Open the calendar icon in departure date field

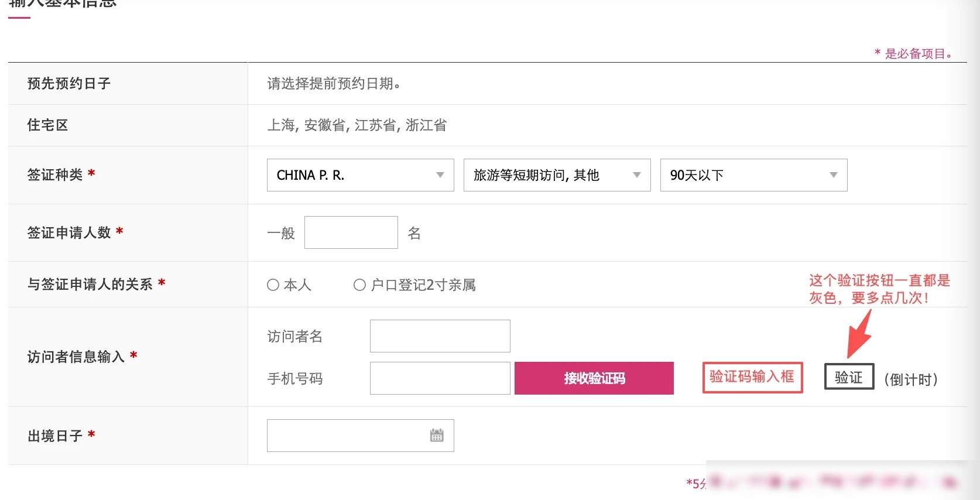tap(437, 435)
